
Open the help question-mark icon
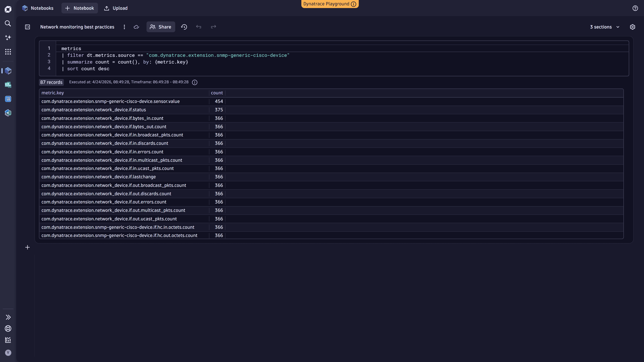click(635, 8)
